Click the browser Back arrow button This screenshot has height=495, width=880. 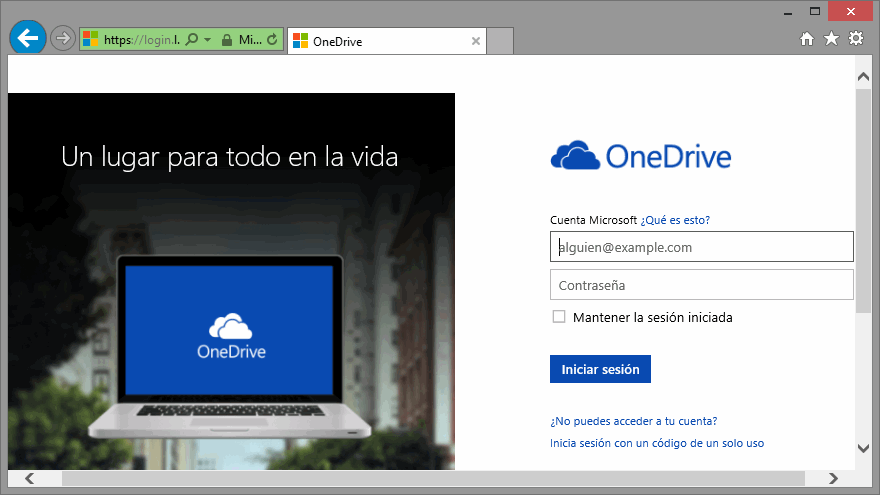pos(28,39)
